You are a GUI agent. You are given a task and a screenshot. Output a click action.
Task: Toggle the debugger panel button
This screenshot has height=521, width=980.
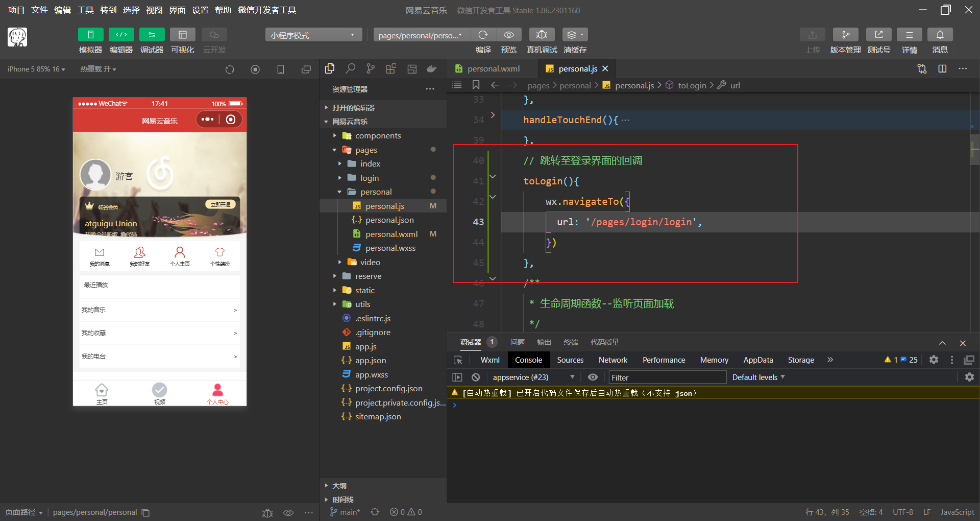[x=152, y=35]
